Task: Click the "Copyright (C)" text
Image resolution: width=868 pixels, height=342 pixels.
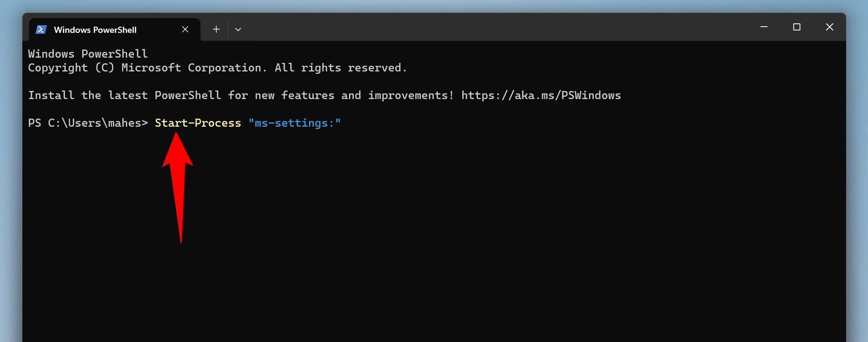Action: (71, 68)
